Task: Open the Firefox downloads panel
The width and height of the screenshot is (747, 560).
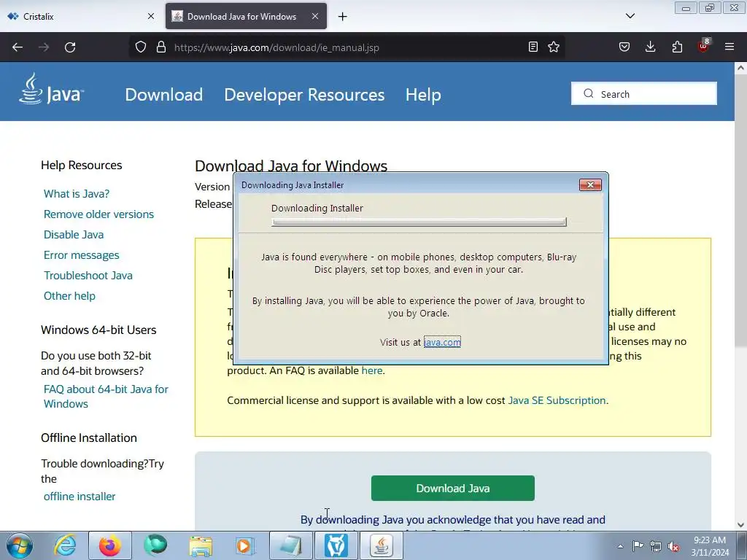Action: pyautogui.click(x=650, y=47)
